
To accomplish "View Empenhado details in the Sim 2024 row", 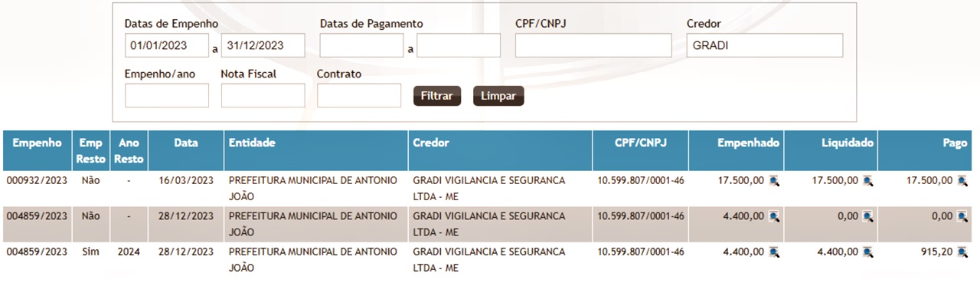I will pyautogui.click(x=774, y=252).
